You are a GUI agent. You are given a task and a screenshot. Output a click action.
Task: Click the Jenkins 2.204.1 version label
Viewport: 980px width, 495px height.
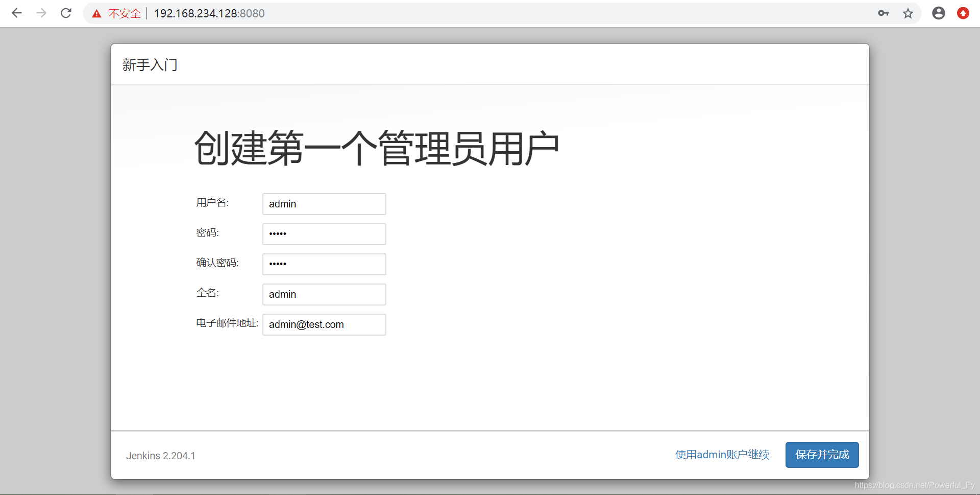(161, 456)
